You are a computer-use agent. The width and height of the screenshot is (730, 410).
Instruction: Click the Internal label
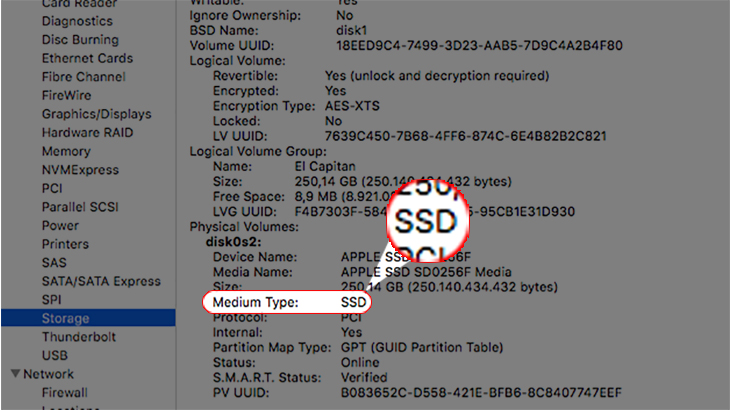[x=237, y=333]
